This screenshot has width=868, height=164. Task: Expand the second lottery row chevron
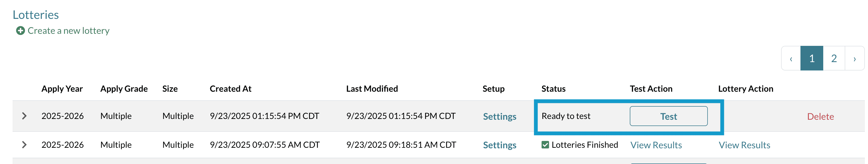pyautogui.click(x=24, y=145)
